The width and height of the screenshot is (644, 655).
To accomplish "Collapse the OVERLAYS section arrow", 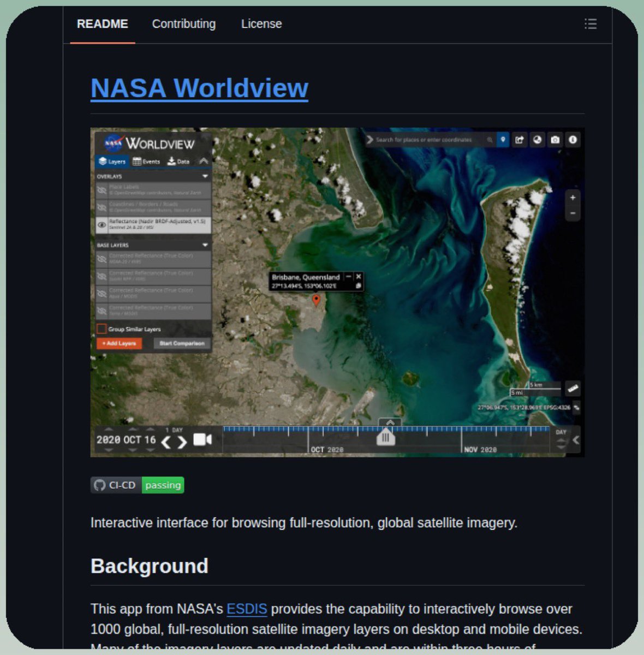I will (x=205, y=176).
